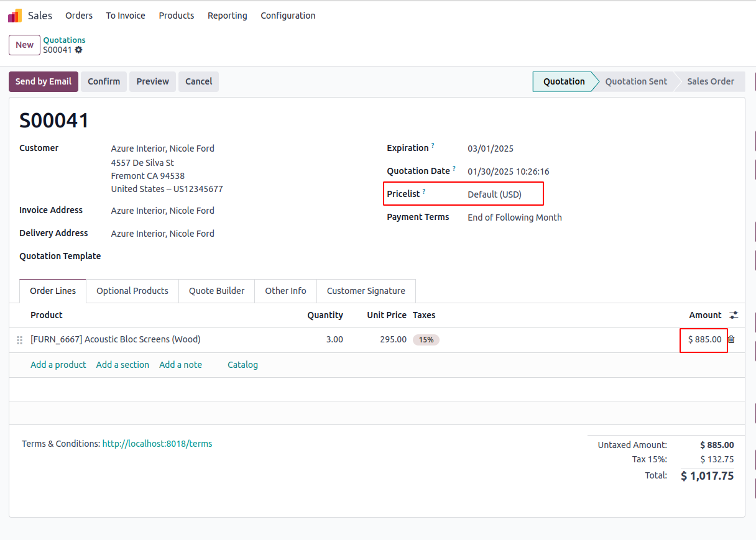Show the Pricelist help question mark

tap(424, 192)
